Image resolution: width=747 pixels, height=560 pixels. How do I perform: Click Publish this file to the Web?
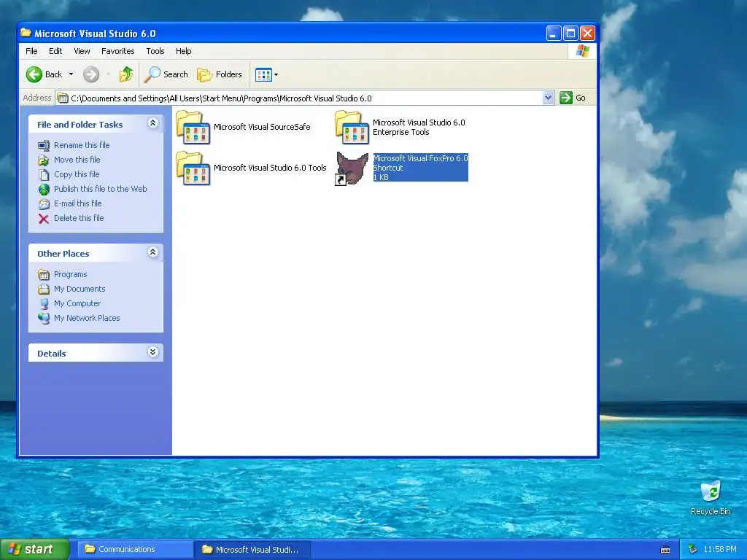tap(100, 189)
